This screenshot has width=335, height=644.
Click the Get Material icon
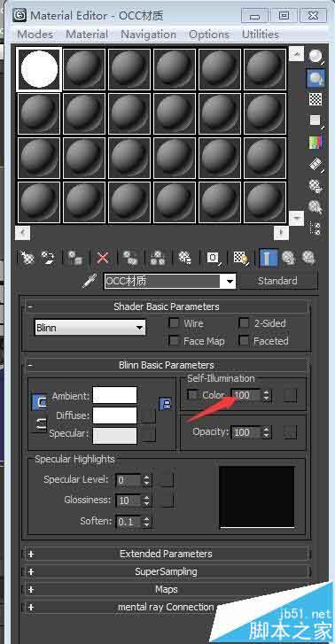point(27,258)
